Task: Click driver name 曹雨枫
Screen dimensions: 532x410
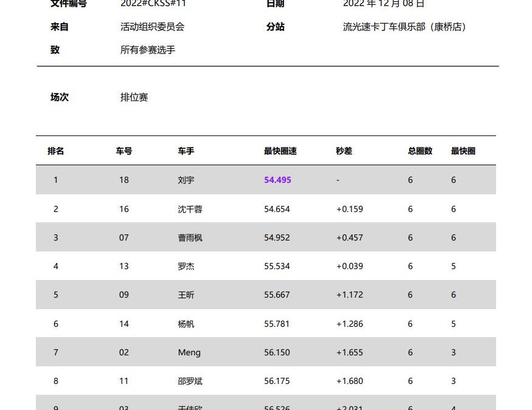Action: pyautogui.click(x=190, y=237)
